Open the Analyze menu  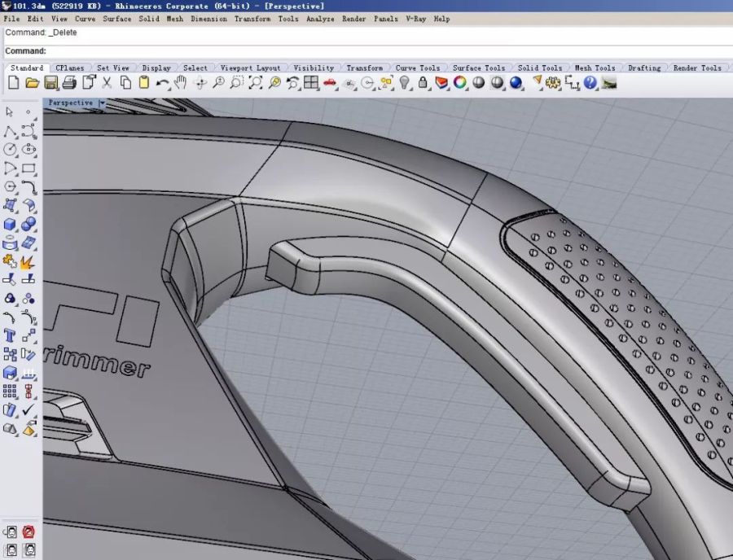point(320,19)
